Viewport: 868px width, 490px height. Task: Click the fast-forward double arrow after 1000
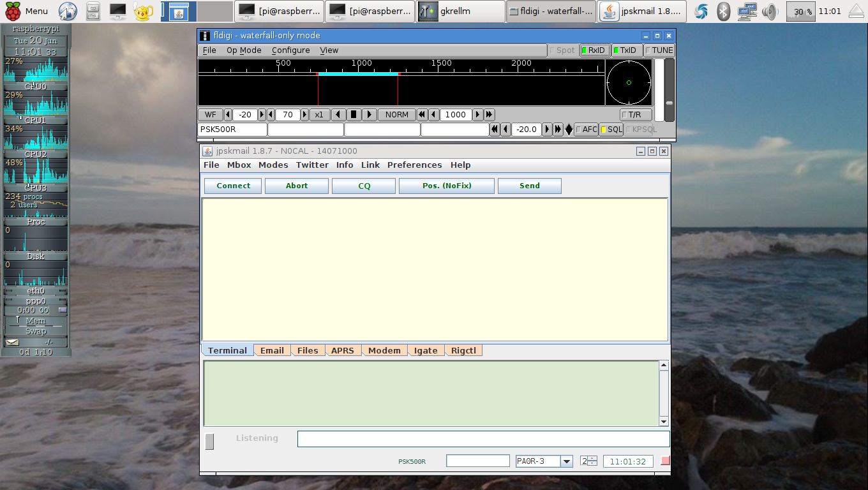click(489, 115)
